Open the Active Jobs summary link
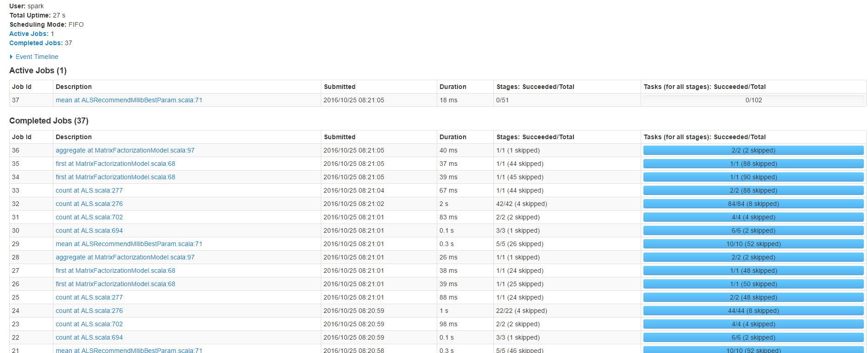Image resolution: width=868 pixels, height=353 pixels. [x=29, y=34]
